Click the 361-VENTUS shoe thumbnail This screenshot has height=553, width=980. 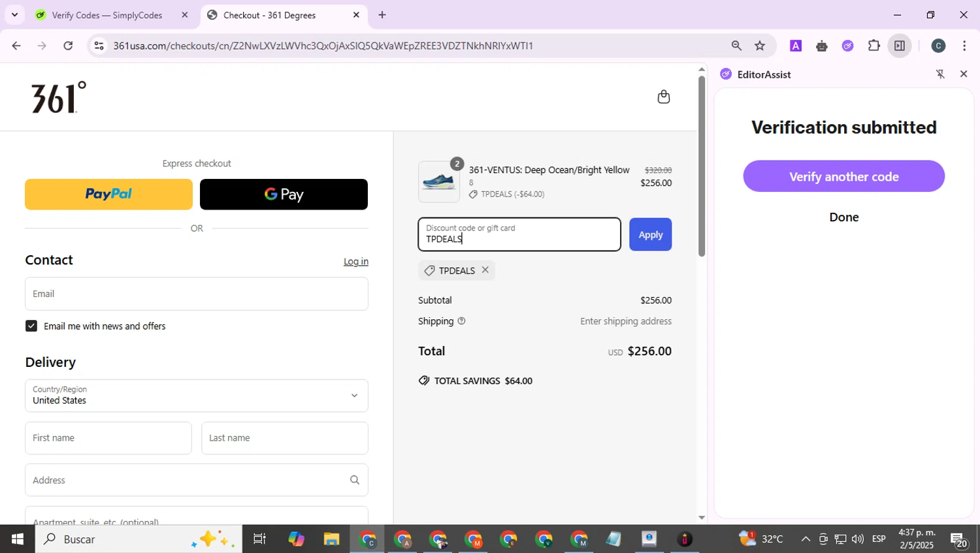439,182
